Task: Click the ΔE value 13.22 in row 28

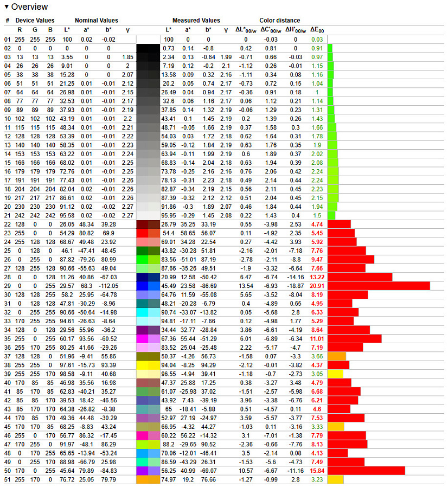Action: (x=317, y=277)
